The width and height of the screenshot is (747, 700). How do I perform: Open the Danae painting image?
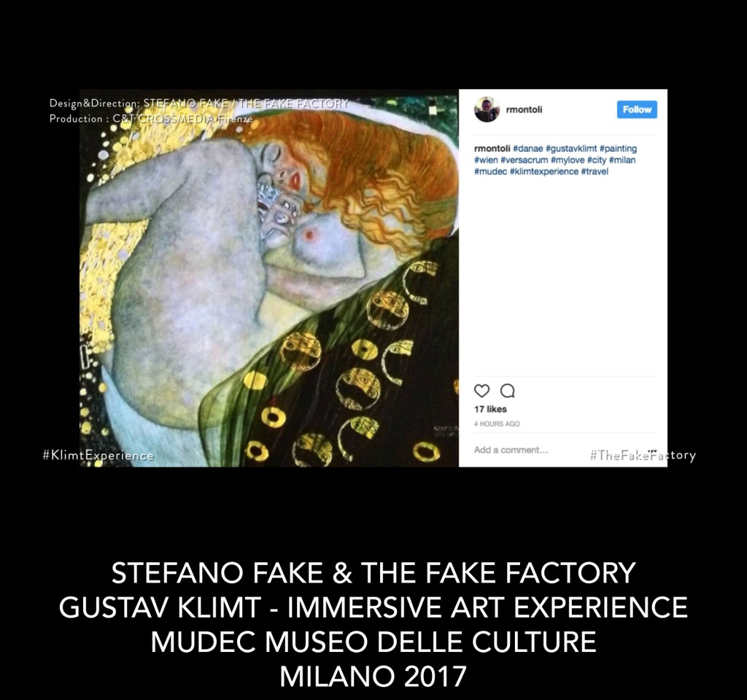coord(269,278)
